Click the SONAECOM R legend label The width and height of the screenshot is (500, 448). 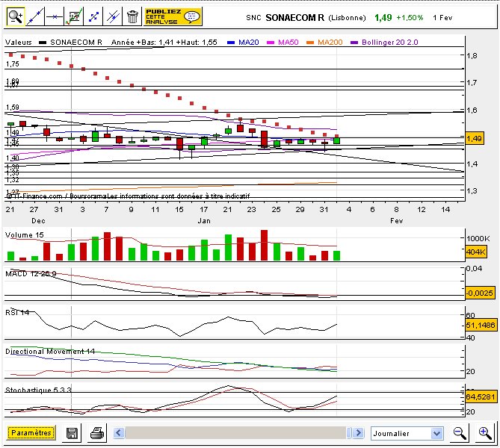[76, 43]
